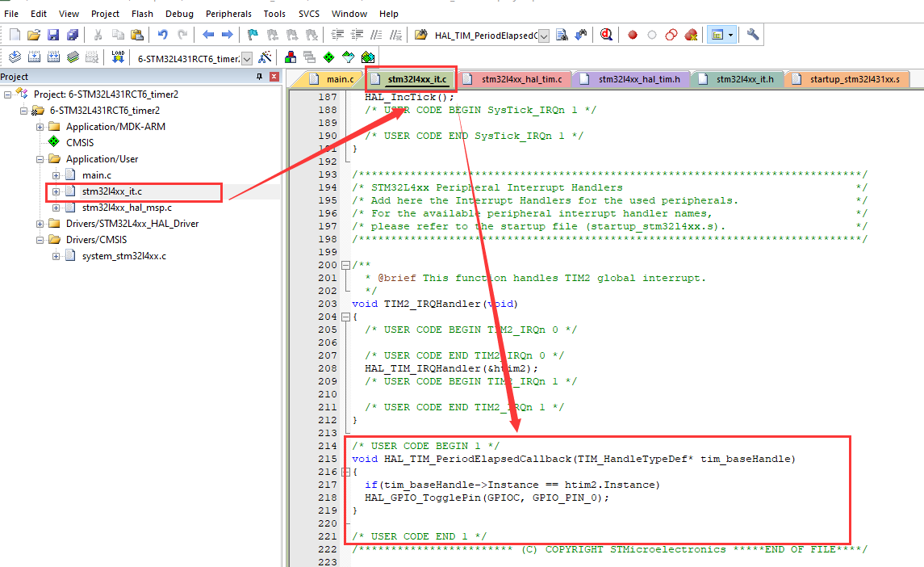Toggle a breakpoint with the red dot icon
This screenshot has height=567, width=924.
point(632,34)
